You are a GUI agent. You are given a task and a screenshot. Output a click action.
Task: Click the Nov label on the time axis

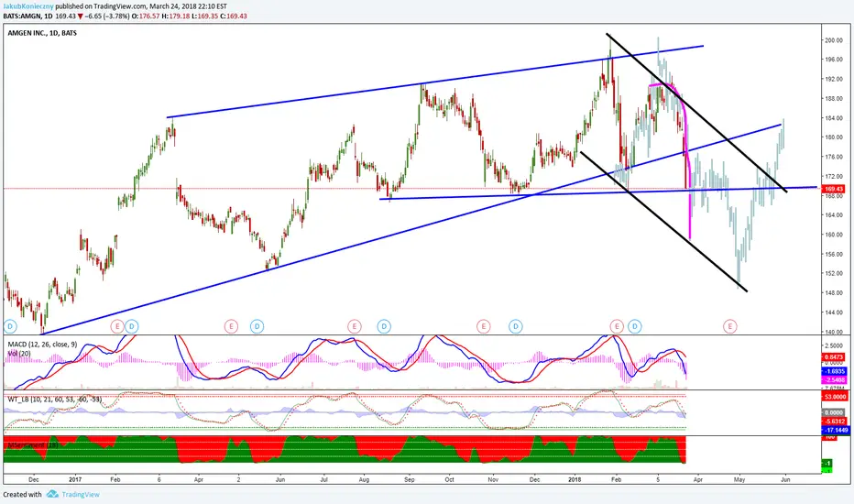click(x=493, y=480)
